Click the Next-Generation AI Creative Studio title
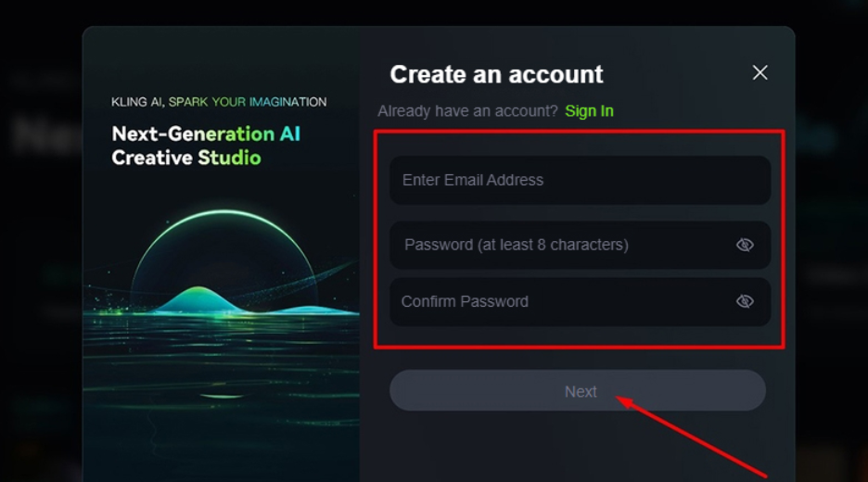The image size is (868, 482). click(206, 146)
